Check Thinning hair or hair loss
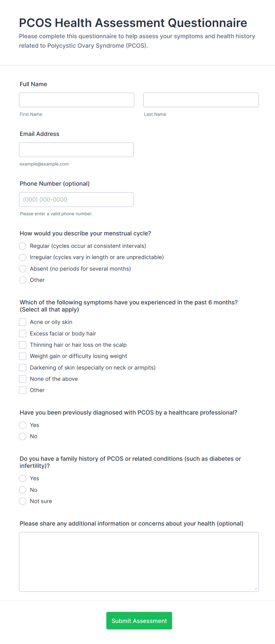The width and height of the screenshot is (275, 644). 23,345
